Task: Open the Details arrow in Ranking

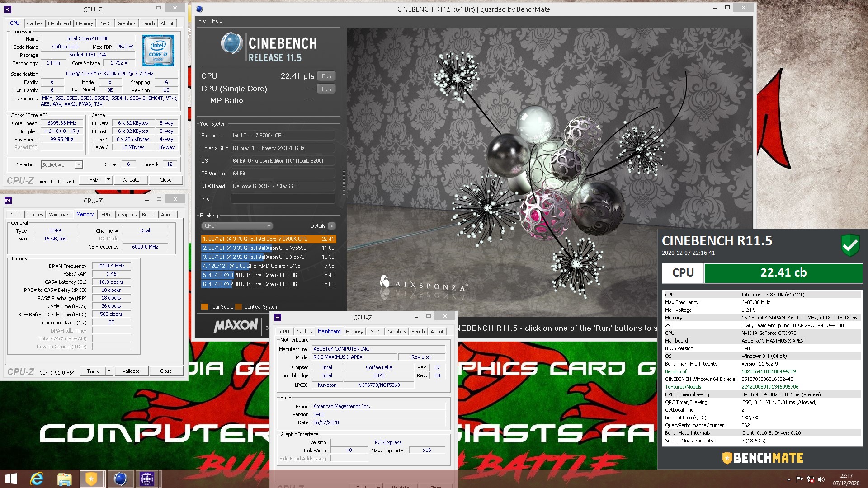Action: (x=332, y=226)
